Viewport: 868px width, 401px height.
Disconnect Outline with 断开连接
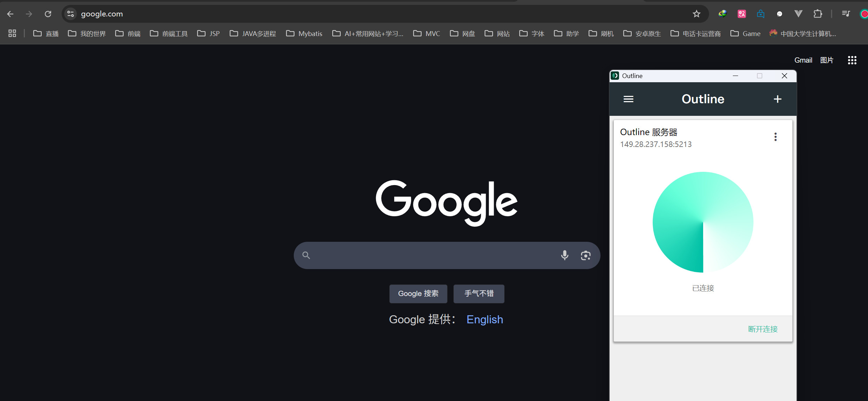[x=763, y=329]
